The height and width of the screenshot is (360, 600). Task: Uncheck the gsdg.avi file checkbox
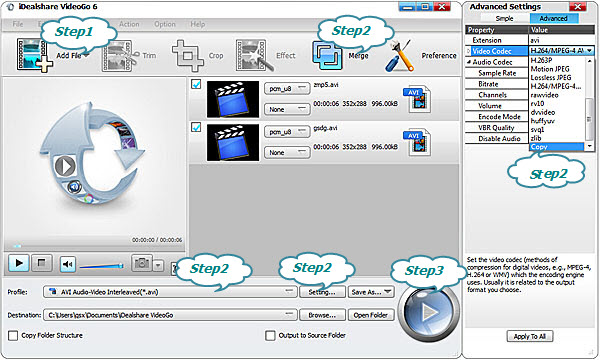pyautogui.click(x=196, y=127)
